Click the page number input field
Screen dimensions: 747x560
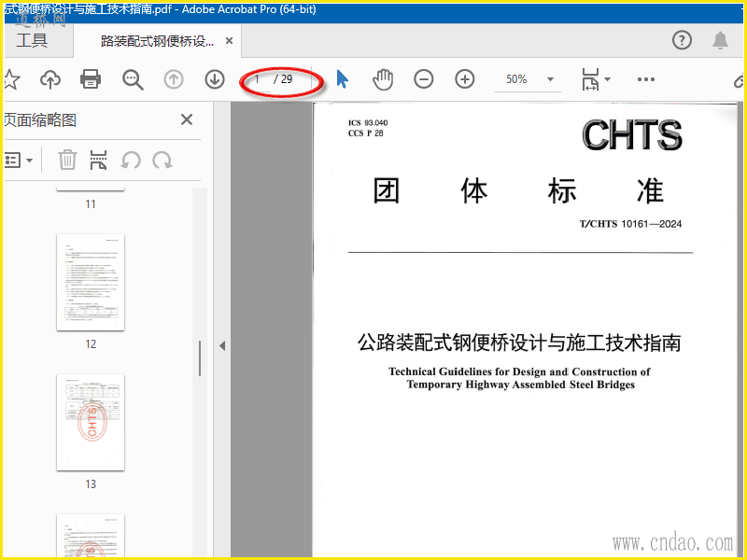(x=258, y=79)
